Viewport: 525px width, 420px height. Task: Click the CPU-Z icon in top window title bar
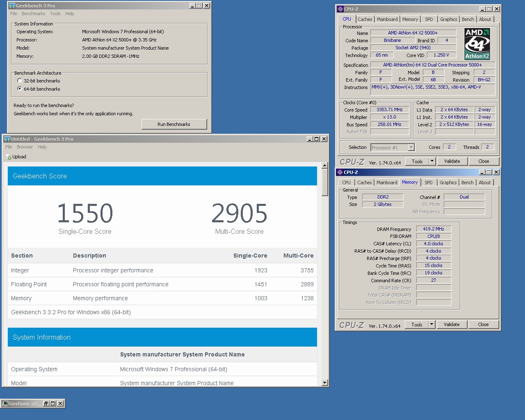click(x=340, y=9)
